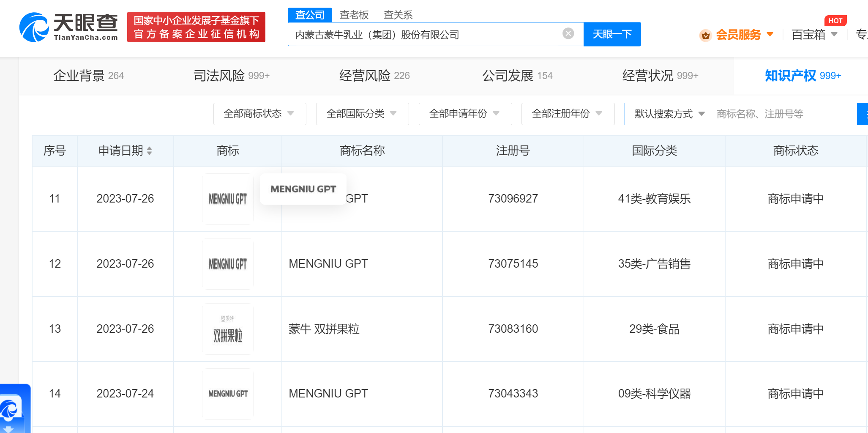
Task: Click the 商标状态 column header
Action: pyautogui.click(x=796, y=151)
